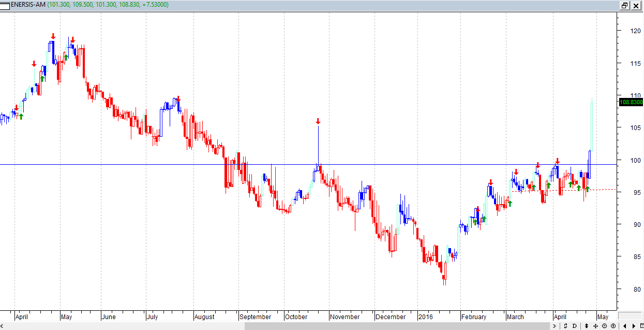
Task: Click the left triangle previous chart arrow
Action: (x=625, y=326)
